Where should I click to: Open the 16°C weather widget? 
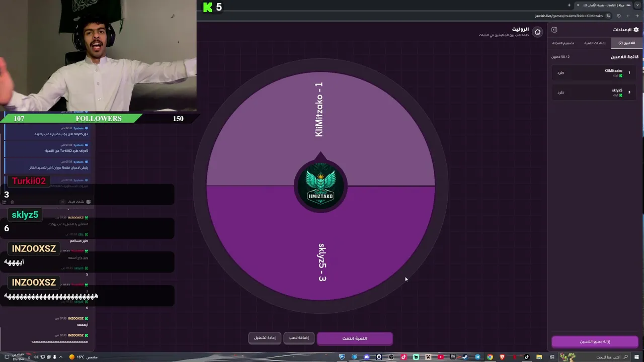pyautogui.click(x=83, y=357)
